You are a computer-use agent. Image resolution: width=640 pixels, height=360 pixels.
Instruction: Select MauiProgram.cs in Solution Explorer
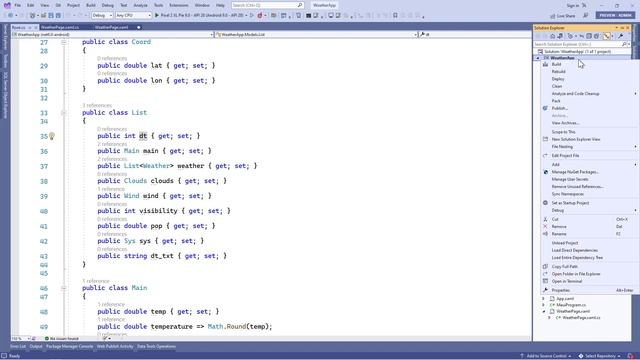coord(571,305)
